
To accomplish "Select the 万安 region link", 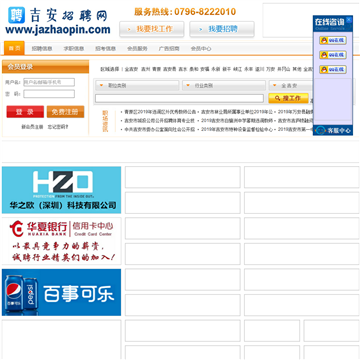I will [270, 69].
